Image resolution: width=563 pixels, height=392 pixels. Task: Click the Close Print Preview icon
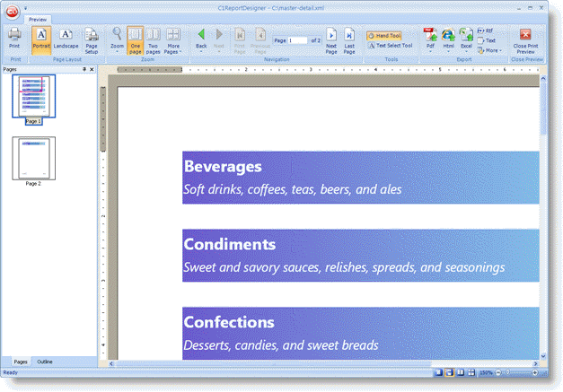tap(526, 39)
